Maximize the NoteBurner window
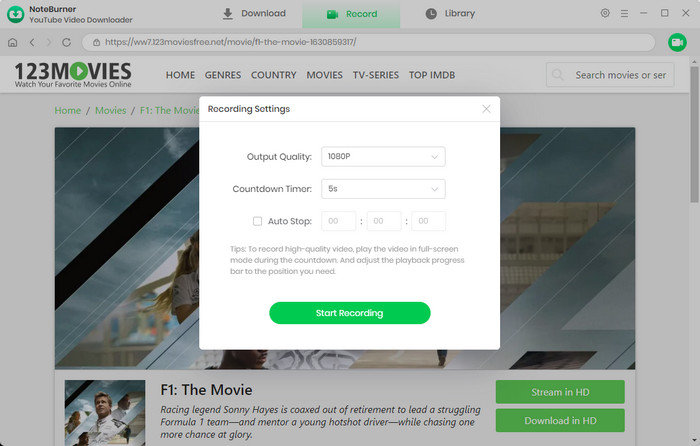700x446 pixels. click(x=664, y=13)
